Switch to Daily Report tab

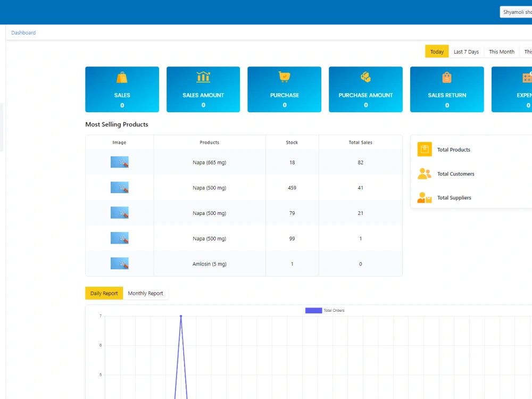pyautogui.click(x=104, y=293)
